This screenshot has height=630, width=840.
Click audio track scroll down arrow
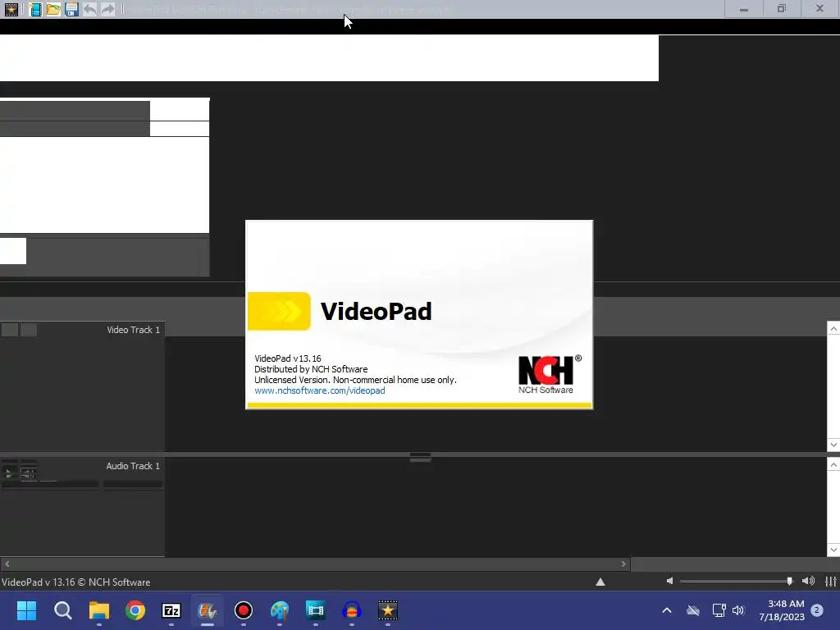pyautogui.click(x=833, y=550)
